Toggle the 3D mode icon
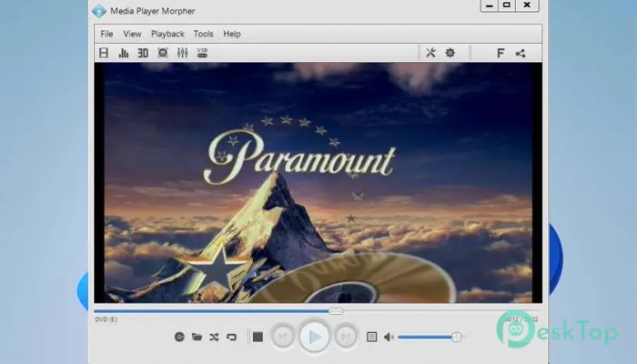 [143, 53]
